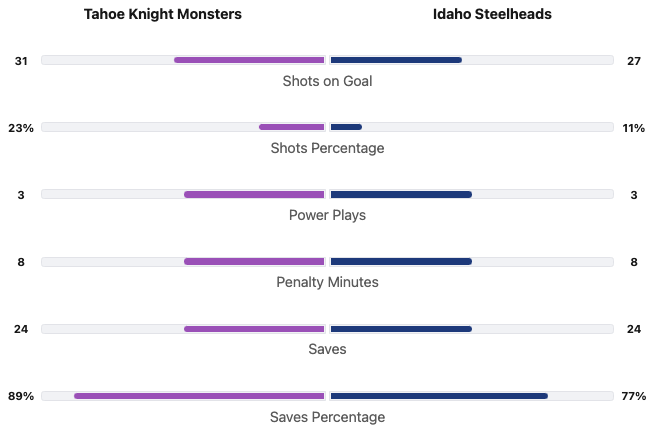Click Idaho's blue Shots on Goal bar
The height and width of the screenshot is (429, 655).
tap(396, 60)
